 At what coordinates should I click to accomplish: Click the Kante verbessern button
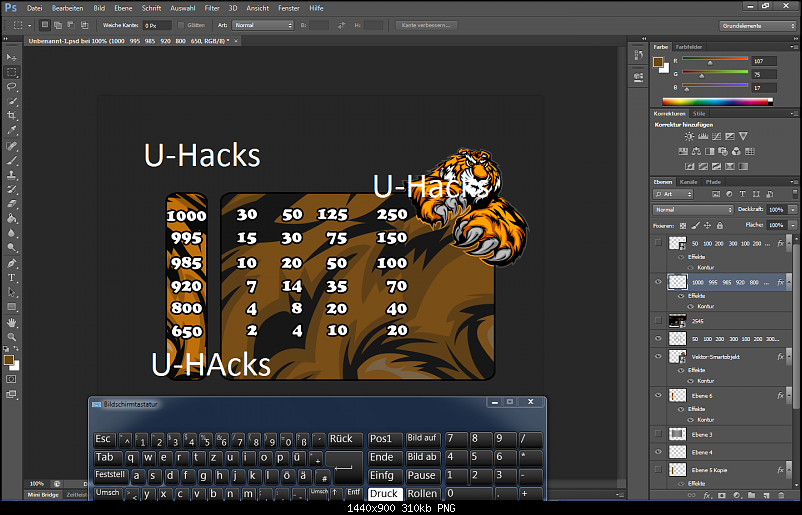point(426,25)
